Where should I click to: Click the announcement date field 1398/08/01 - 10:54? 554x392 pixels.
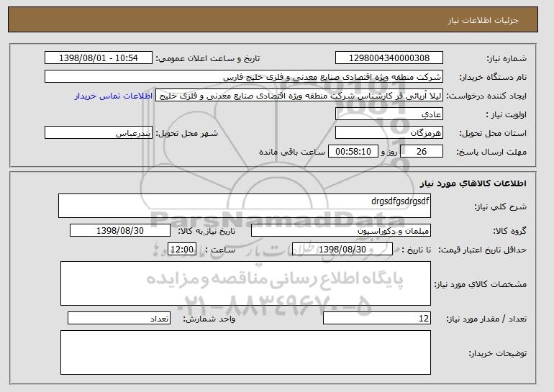point(99,58)
